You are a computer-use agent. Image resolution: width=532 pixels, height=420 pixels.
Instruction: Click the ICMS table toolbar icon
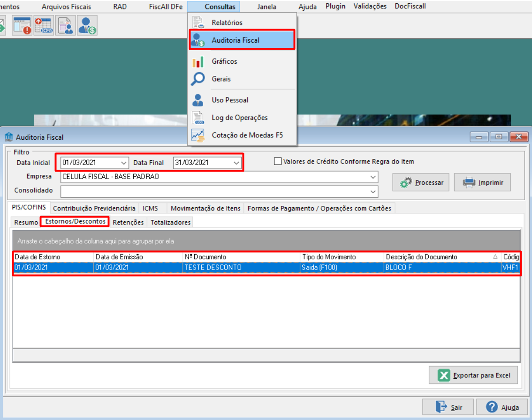coord(44,25)
